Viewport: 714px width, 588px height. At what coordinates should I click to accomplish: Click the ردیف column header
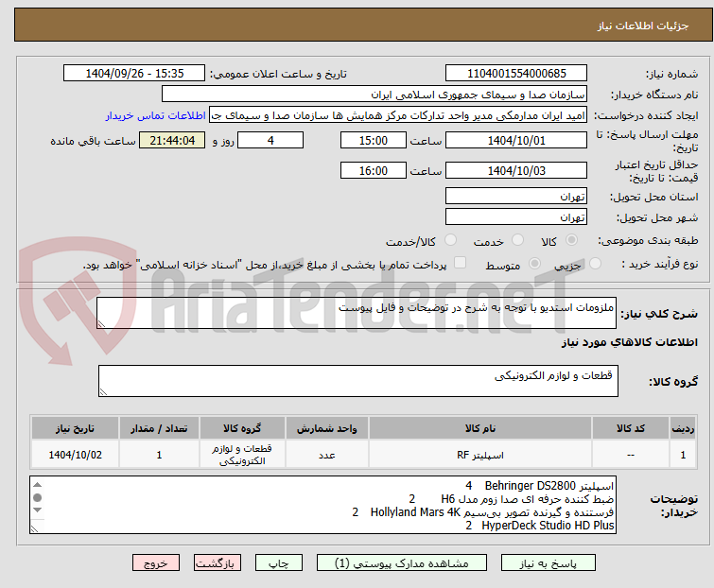pyautogui.click(x=683, y=428)
